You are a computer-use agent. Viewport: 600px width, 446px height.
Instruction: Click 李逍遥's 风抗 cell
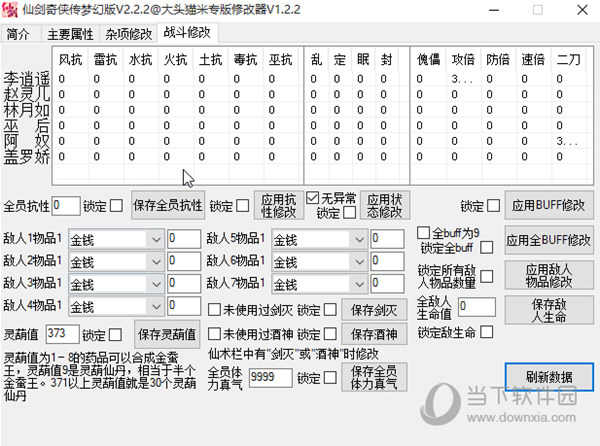tap(71, 79)
